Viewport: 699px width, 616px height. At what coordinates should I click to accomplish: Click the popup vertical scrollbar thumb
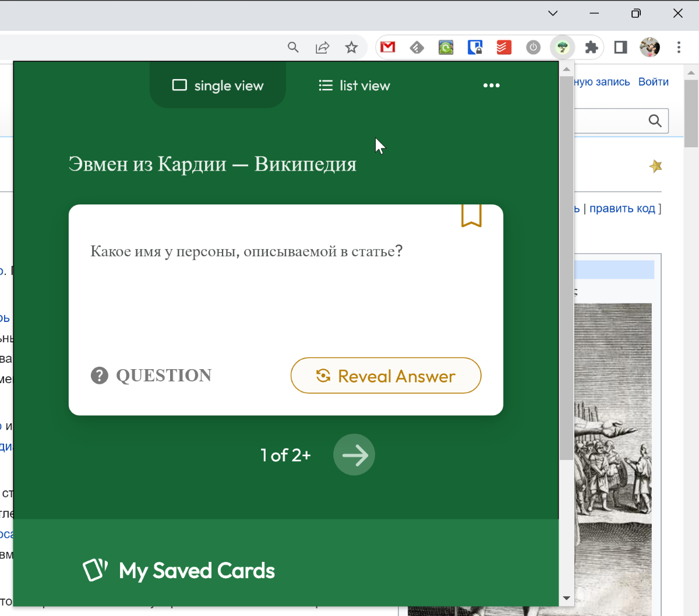[x=566, y=268]
